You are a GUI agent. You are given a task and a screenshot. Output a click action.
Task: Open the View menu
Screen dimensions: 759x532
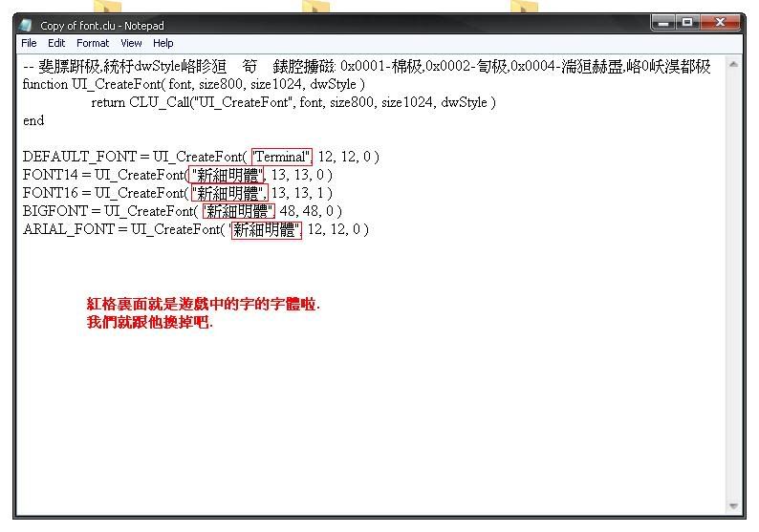coord(131,43)
